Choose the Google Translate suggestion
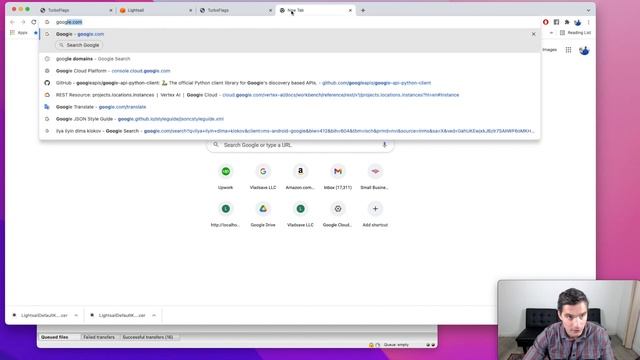Image resolution: width=640 pixels, height=360 pixels. [x=290, y=107]
